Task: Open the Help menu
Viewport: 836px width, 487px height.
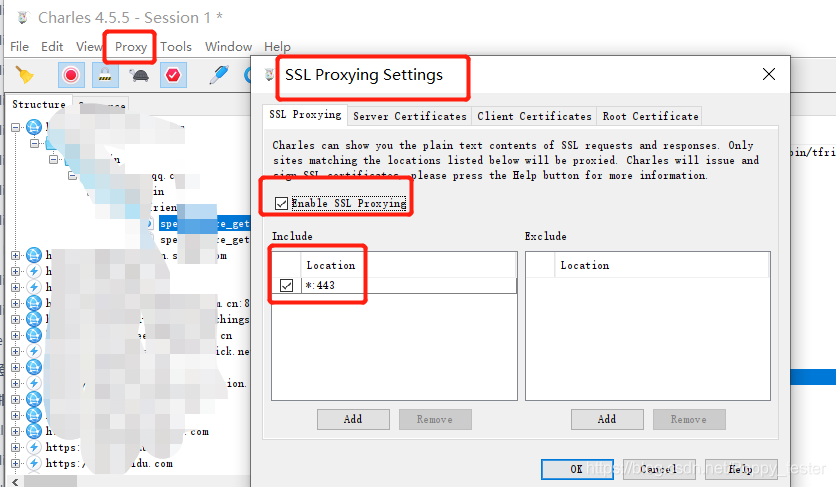Action: click(277, 47)
